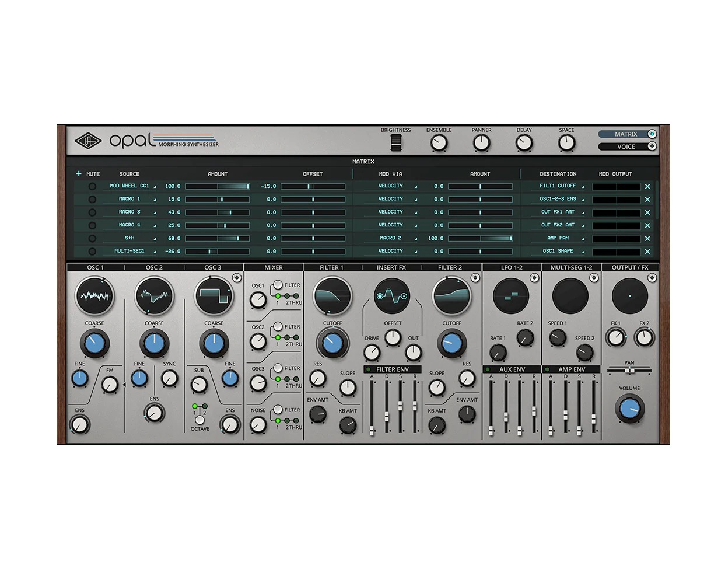Viewport: 728px width, 572px height.
Task: Click the MOD WHEEL CC1 amount slider
Action: click(217, 187)
